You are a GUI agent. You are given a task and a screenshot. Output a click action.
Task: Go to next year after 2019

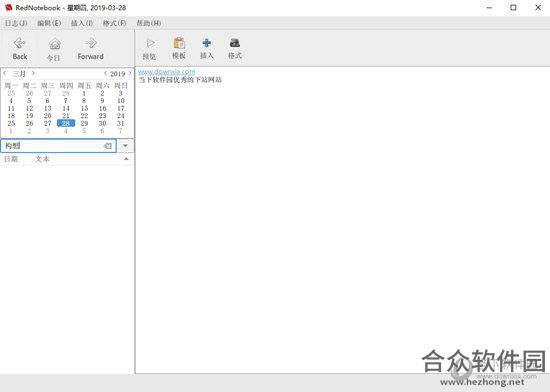coord(130,73)
